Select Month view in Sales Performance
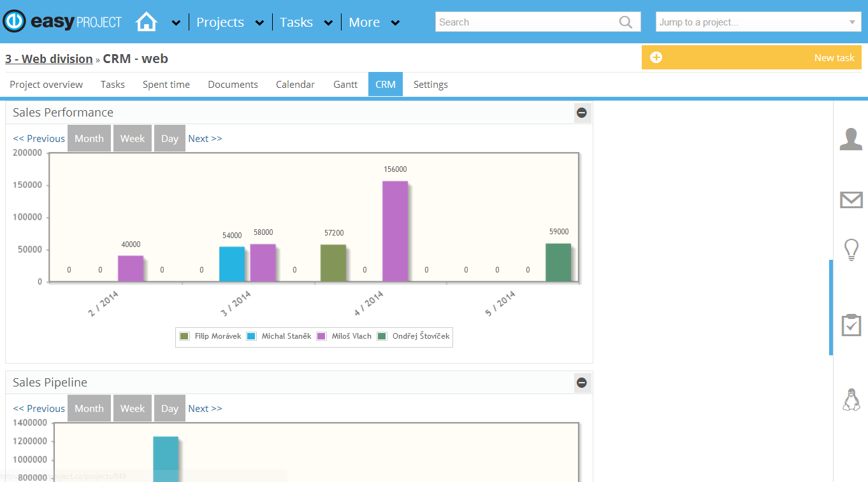Screen dimensions: 868x482 click(89, 138)
